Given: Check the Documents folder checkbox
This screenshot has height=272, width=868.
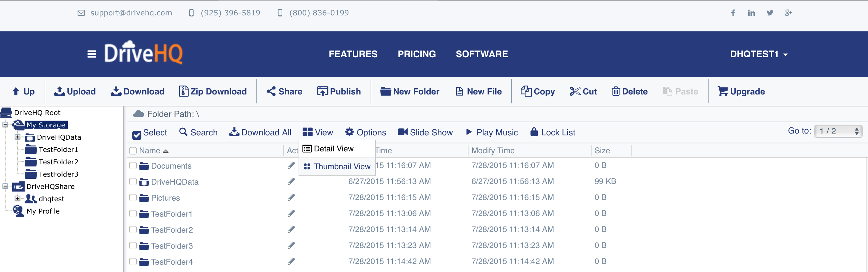Looking at the screenshot, I should (x=133, y=166).
